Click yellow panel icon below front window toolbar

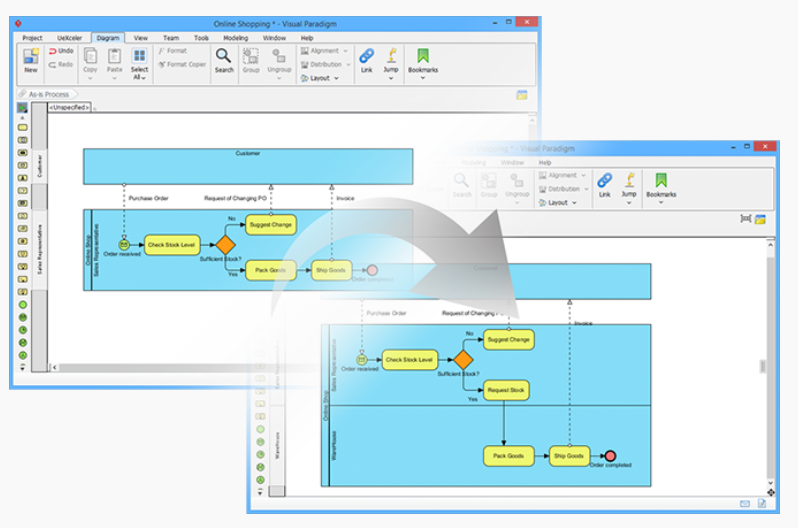760,219
